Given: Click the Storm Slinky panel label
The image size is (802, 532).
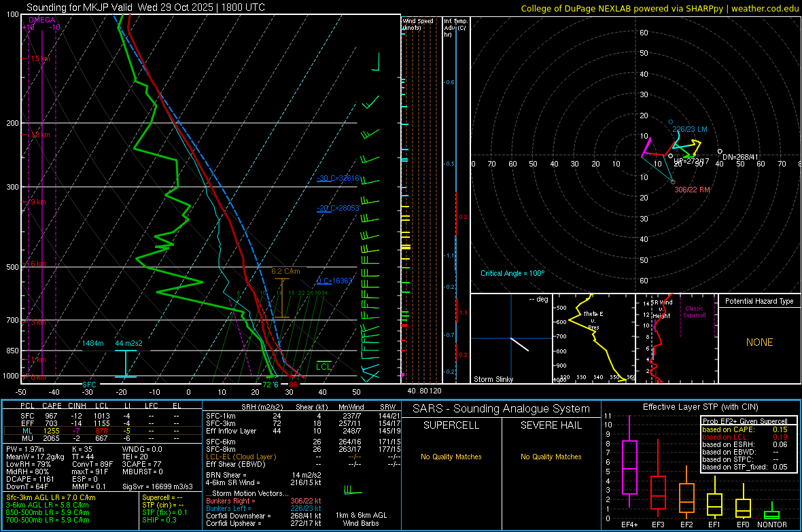Looking at the screenshot, I should pos(493,379).
